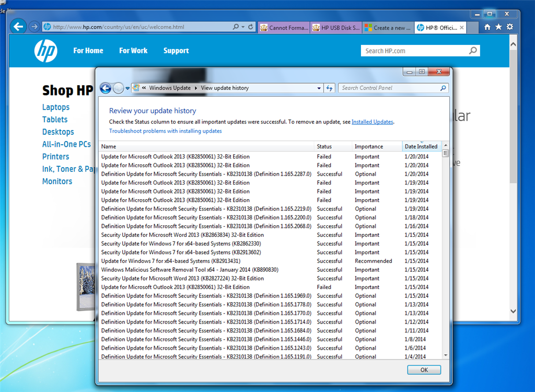Switch to the Cannot Forma... tab
Screen dimensions: 535x392
[x=284, y=28]
